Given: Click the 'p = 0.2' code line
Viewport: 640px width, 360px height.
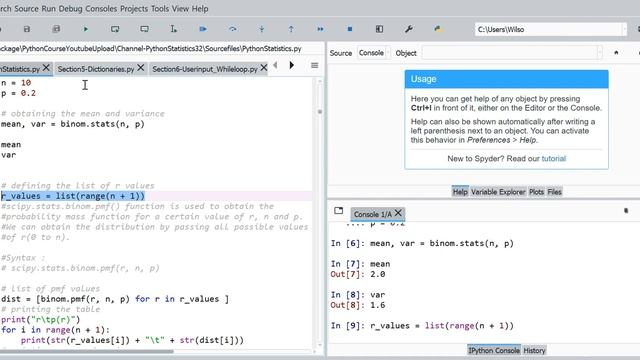Looking at the screenshot, I should pos(18,93).
